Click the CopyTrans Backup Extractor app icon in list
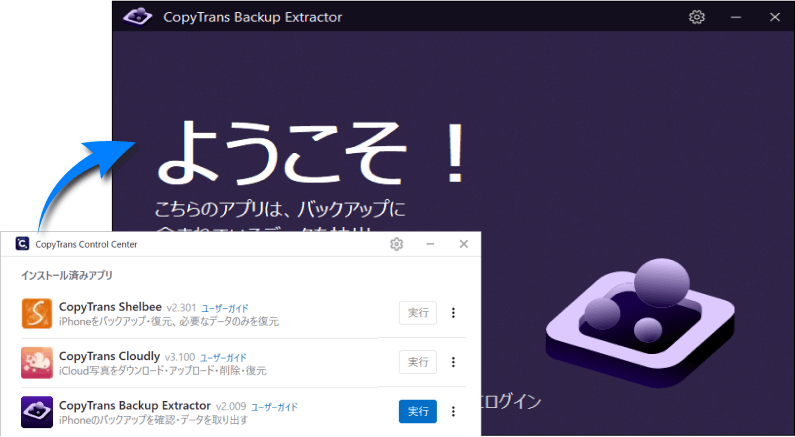Image resolution: width=795 pixels, height=437 pixels. [x=37, y=412]
